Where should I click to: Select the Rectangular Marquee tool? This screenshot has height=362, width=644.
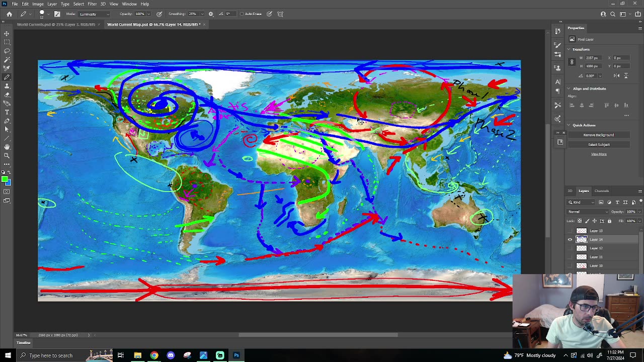pyautogui.click(x=7, y=42)
